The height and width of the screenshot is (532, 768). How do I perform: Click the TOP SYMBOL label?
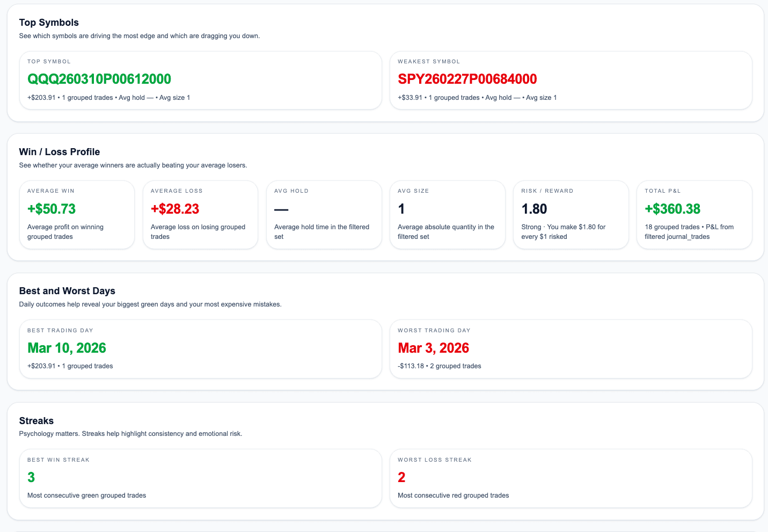(x=49, y=62)
